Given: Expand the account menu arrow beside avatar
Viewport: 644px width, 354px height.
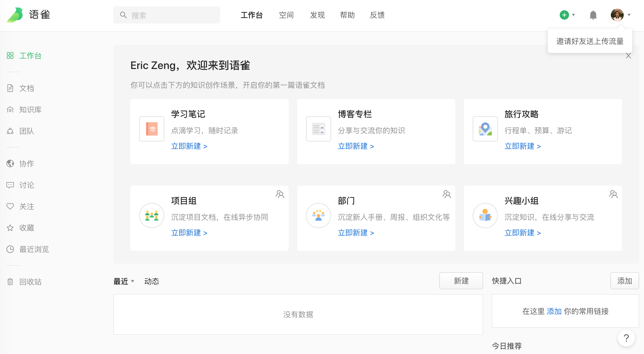Looking at the screenshot, I should tap(629, 15).
